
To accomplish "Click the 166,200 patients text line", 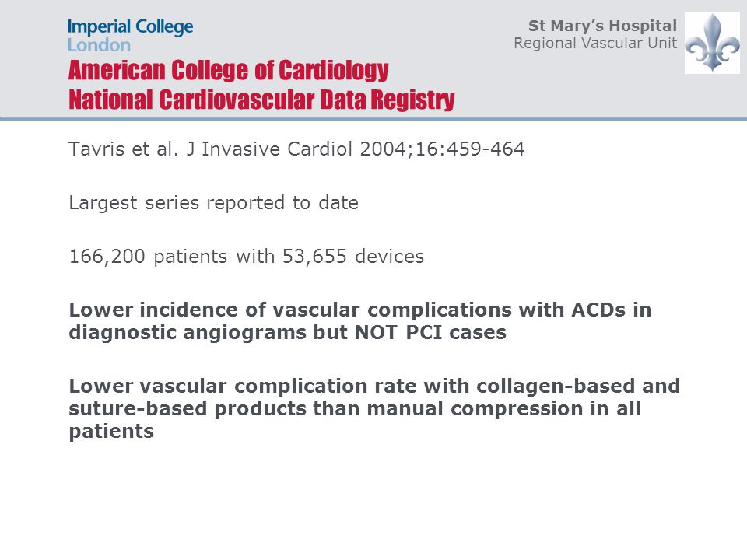I will click(247, 257).
